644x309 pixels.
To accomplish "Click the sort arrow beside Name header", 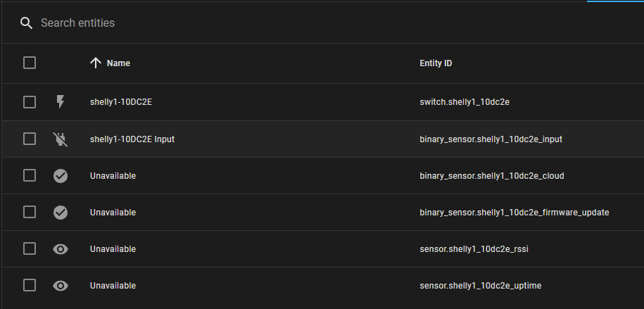I will point(96,63).
